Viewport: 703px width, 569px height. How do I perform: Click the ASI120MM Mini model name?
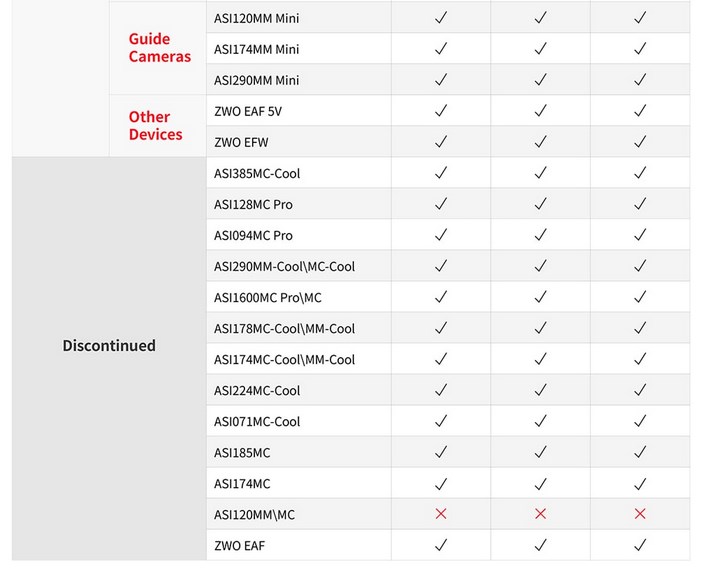(256, 18)
